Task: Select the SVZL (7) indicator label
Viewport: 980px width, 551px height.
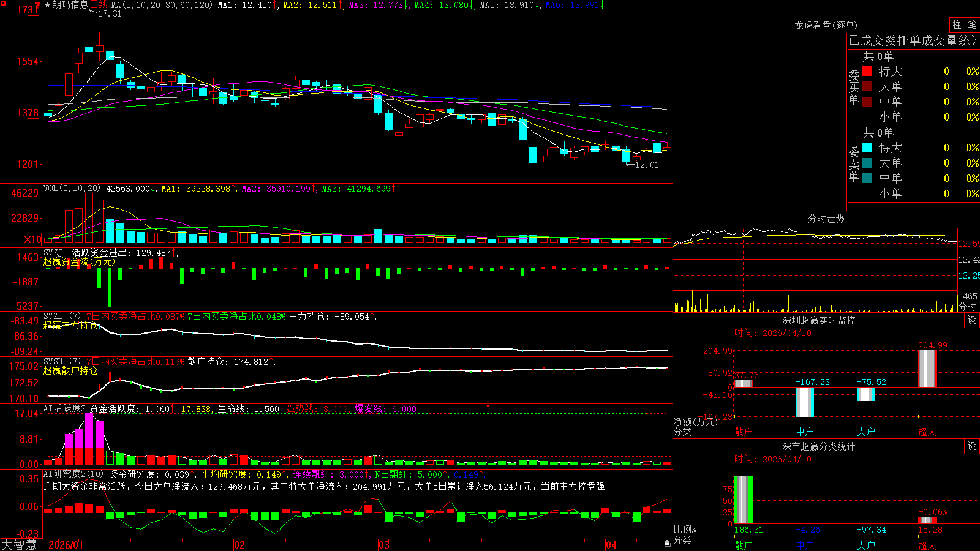Action: [x=62, y=317]
